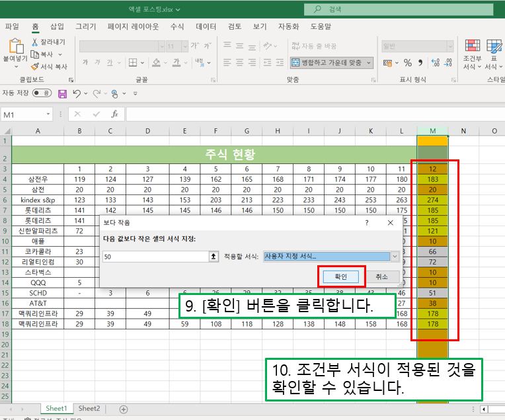Viewport: 505px width, 420px height.
Task: Click the Format as Table (표 서식) icon
Action: pos(494,46)
